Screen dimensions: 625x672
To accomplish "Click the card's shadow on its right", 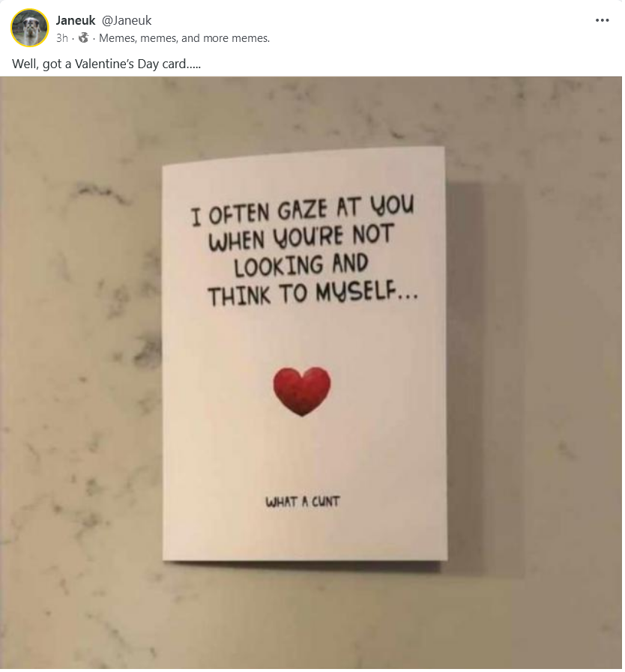I will pyautogui.click(x=465, y=373).
